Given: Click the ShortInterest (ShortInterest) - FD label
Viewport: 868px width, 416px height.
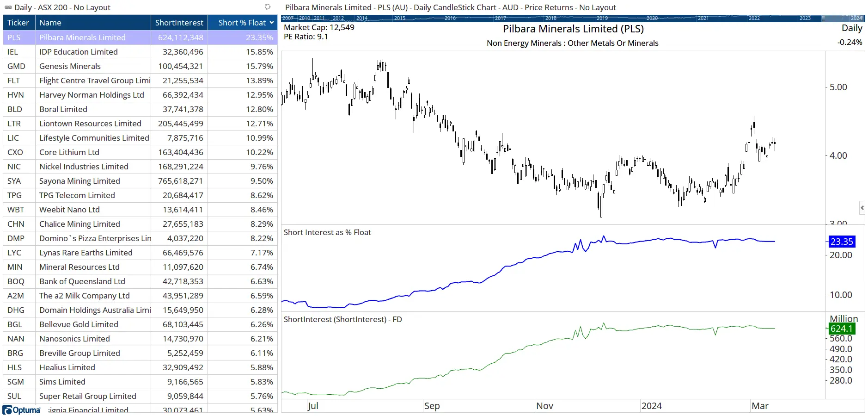Looking at the screenshot, I should tap(342, 319).
